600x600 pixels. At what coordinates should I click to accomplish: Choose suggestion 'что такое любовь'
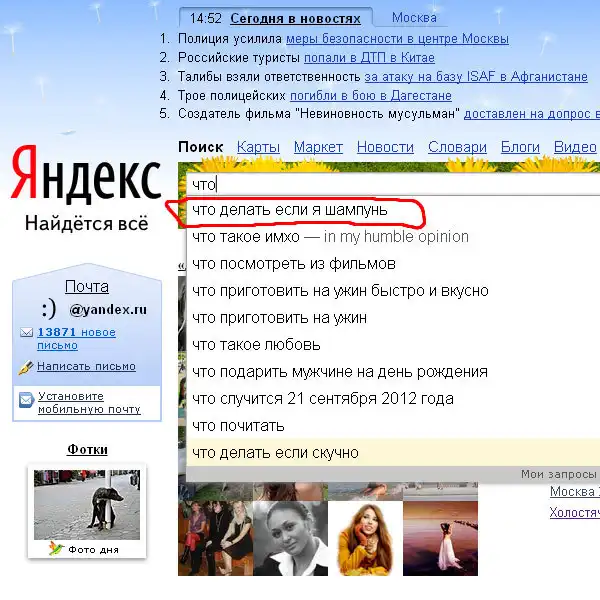coord(256,345)
